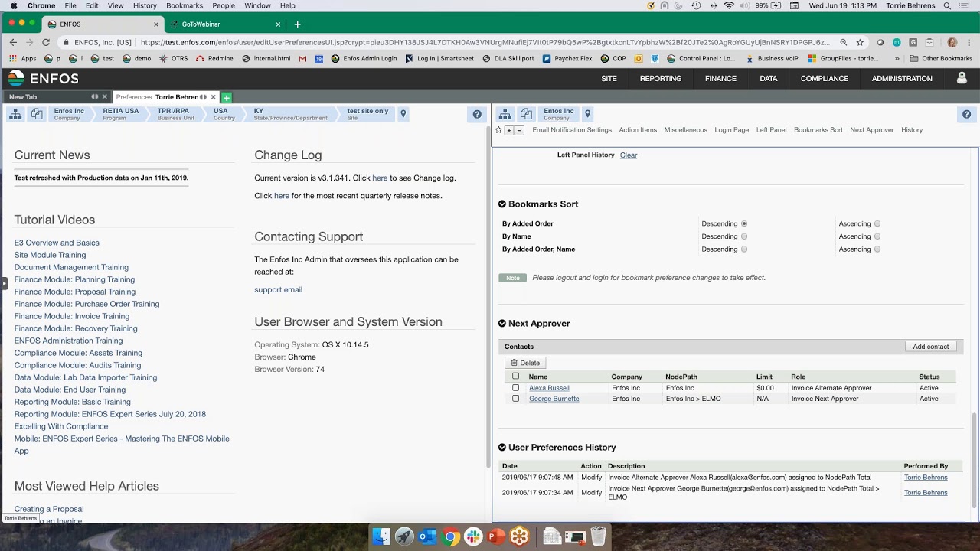Jump to Login Page section

point(732,130)
